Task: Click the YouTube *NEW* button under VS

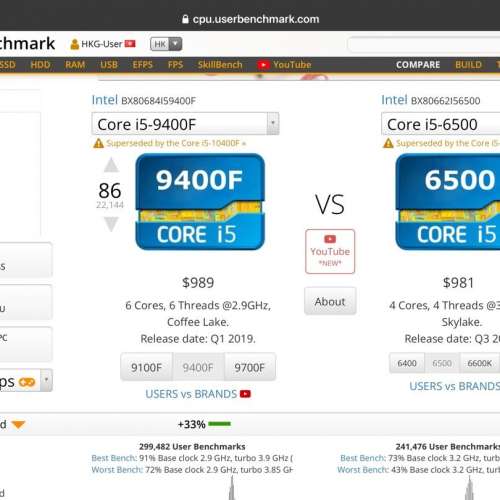Action: click(x=330, y=252)
